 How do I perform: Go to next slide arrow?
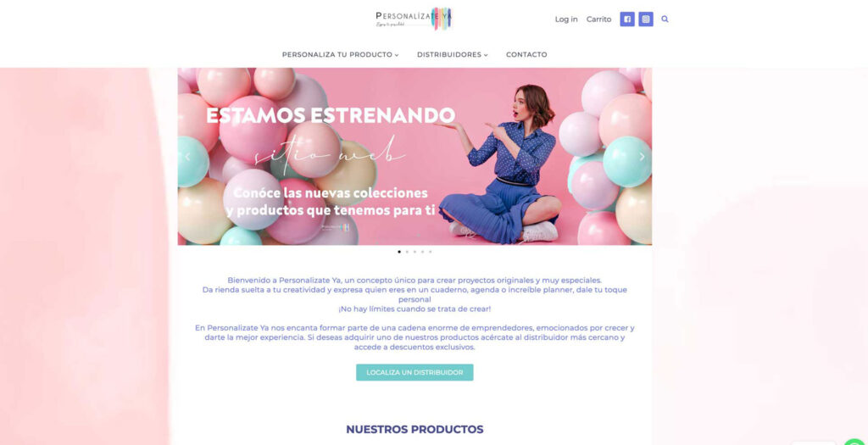642,157
